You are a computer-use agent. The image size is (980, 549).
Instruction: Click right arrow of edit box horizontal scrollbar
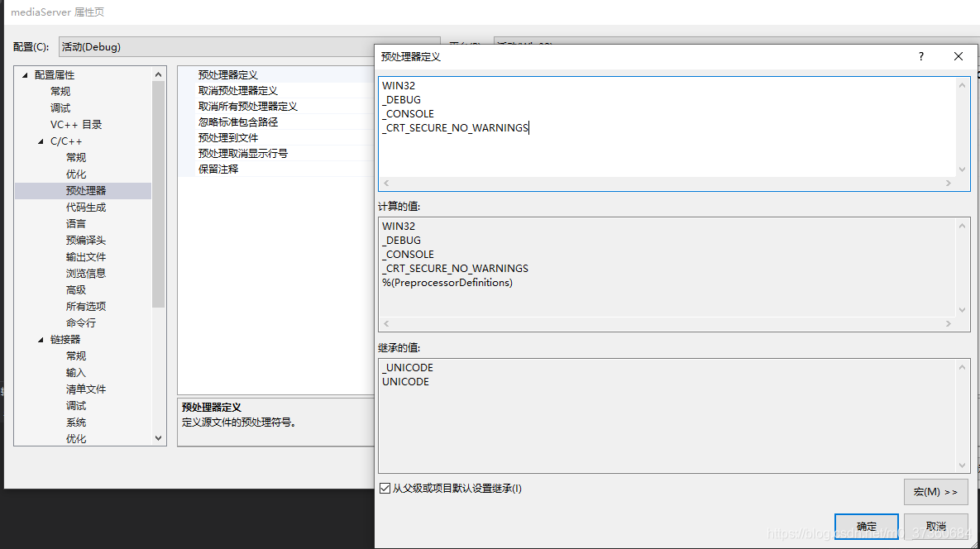click(x=948, y=183)
